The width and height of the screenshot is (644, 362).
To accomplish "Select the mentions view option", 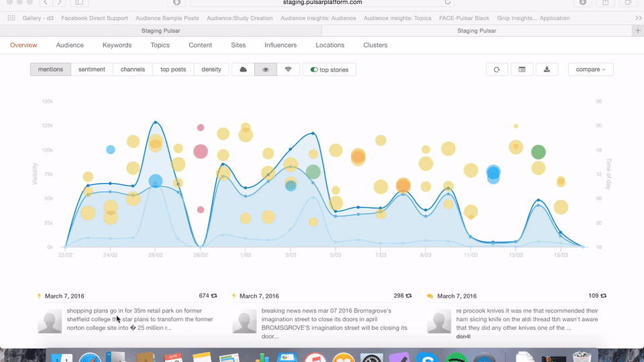I will (50, 70).
